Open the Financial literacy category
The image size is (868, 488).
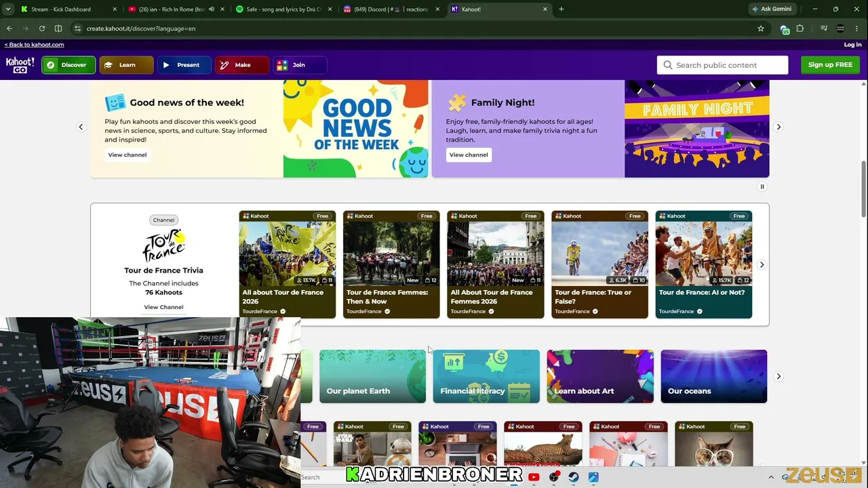click(486, 376)
